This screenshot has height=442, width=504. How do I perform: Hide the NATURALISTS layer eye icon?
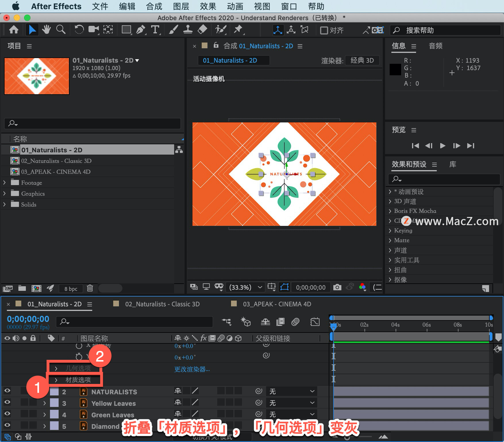coord(7,391)
